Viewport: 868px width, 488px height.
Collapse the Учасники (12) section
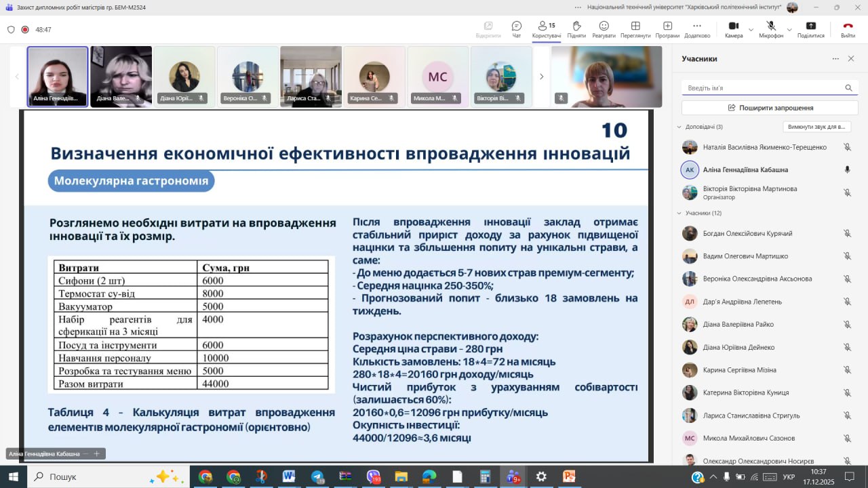[x=679, y=213]
